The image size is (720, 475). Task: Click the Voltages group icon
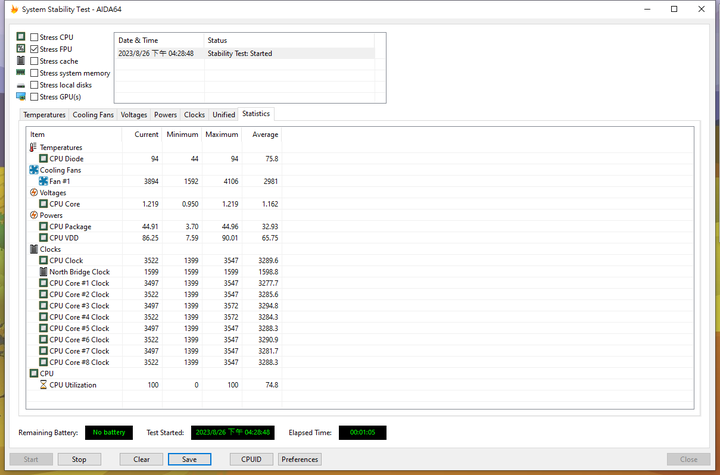tap(34, 192)
